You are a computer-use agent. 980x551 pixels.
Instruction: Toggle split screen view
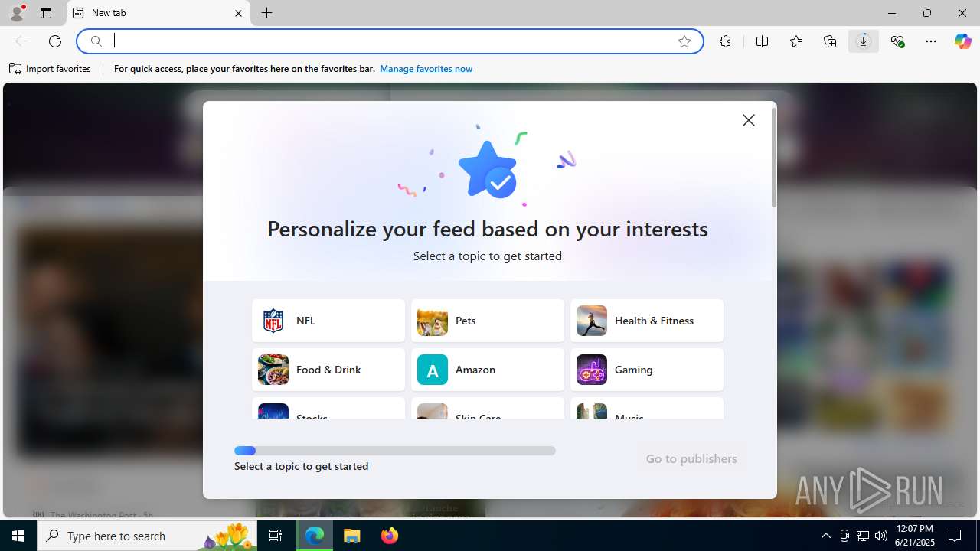click(x=762, y=41)
